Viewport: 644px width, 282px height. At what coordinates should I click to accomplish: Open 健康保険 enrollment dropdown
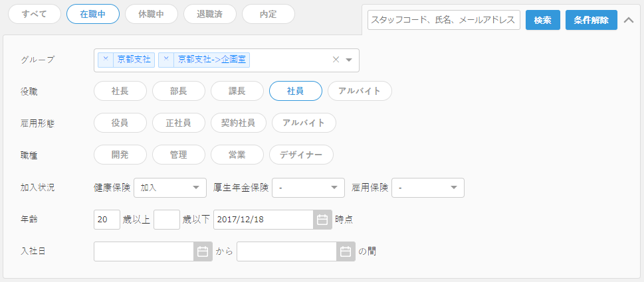(170, 188)
